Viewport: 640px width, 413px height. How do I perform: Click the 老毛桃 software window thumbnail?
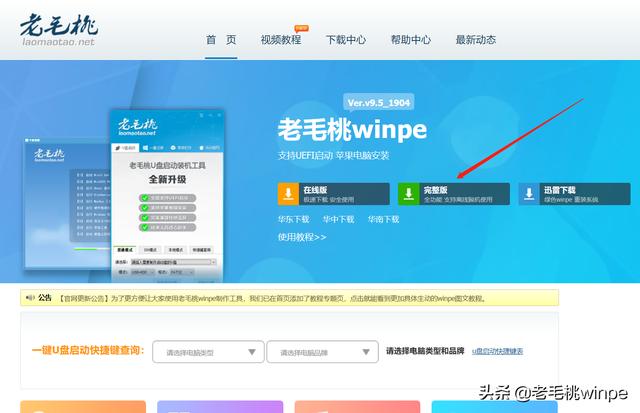[x=167, y=196]
